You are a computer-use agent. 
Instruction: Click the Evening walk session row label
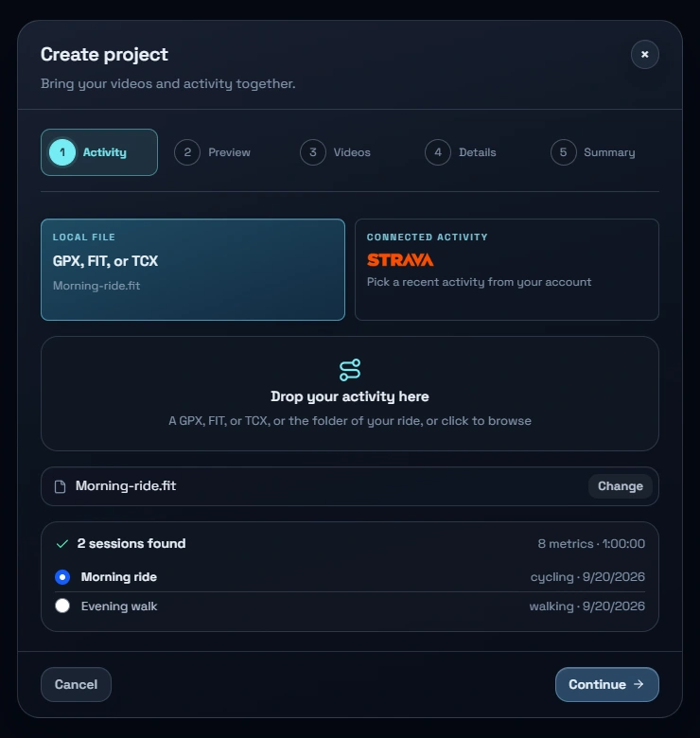click(119, 606)
